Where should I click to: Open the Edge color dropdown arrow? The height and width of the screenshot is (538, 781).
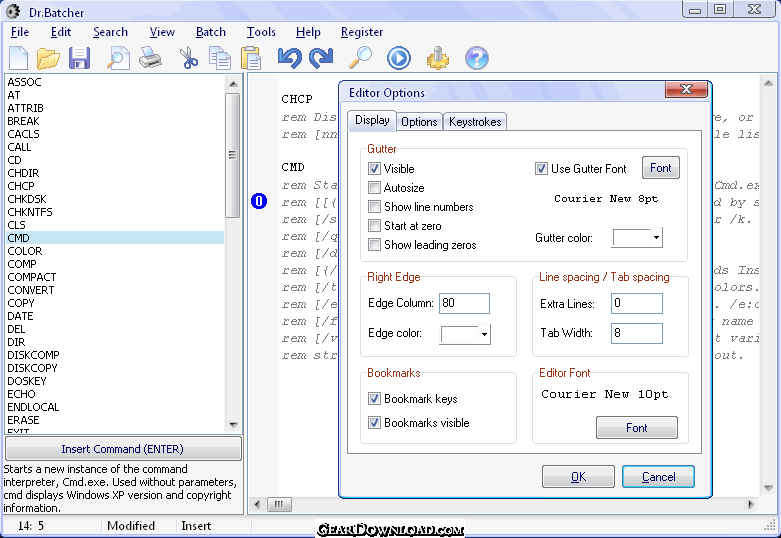[484, 334]
